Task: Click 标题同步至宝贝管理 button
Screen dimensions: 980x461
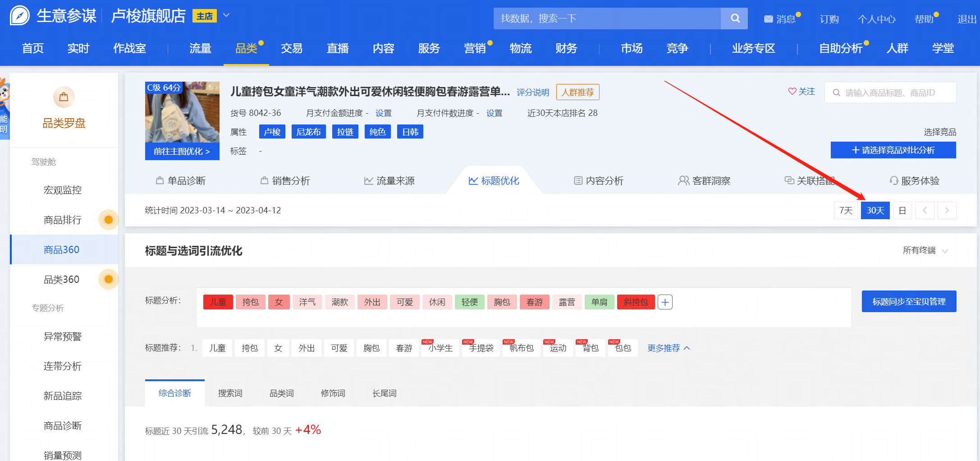Action: click(909, 301)
